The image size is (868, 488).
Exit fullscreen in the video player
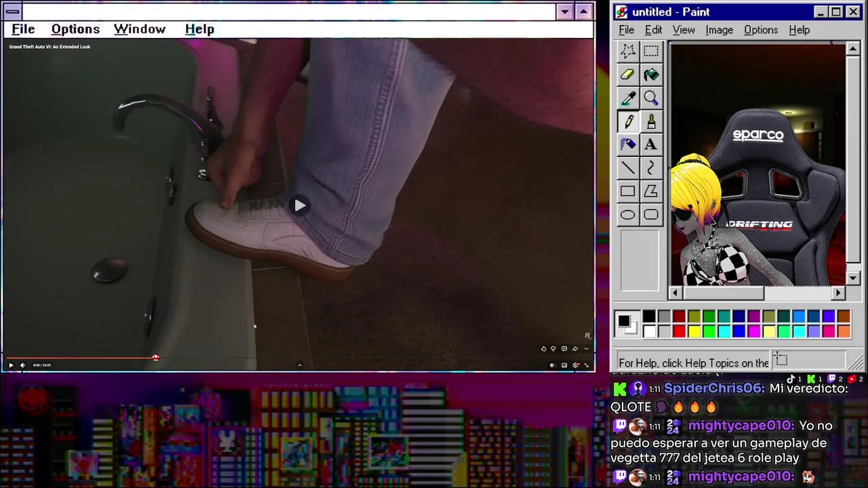[x=587, y=365]
